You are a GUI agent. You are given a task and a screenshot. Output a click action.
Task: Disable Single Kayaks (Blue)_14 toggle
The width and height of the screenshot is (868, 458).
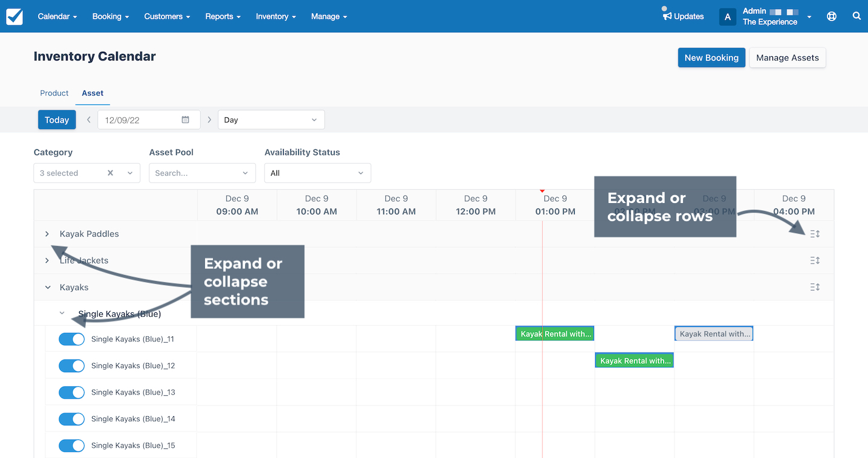(x=71, y=419)
